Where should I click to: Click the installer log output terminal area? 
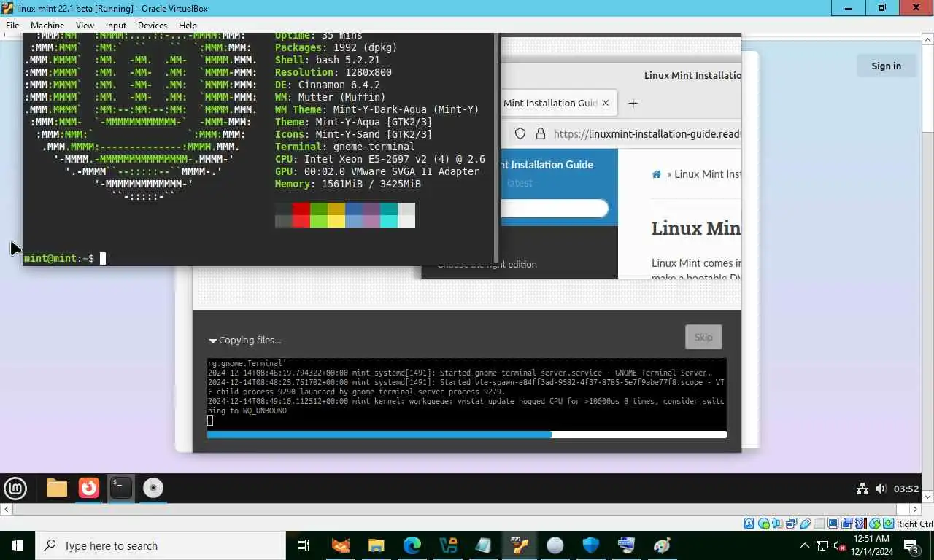coord(467,394)
